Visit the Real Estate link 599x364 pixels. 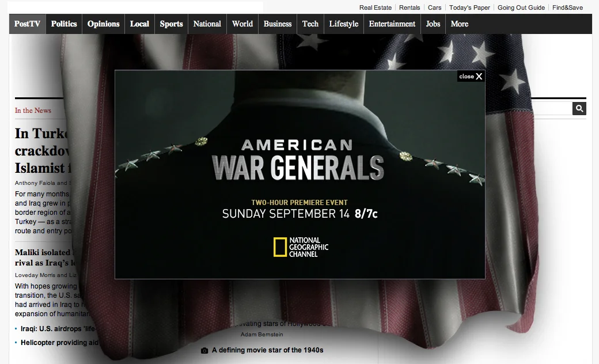pos(375,7)
